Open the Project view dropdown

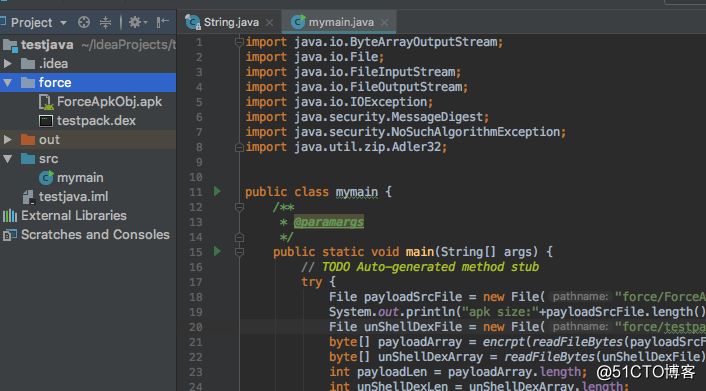(x=63, y=23)
